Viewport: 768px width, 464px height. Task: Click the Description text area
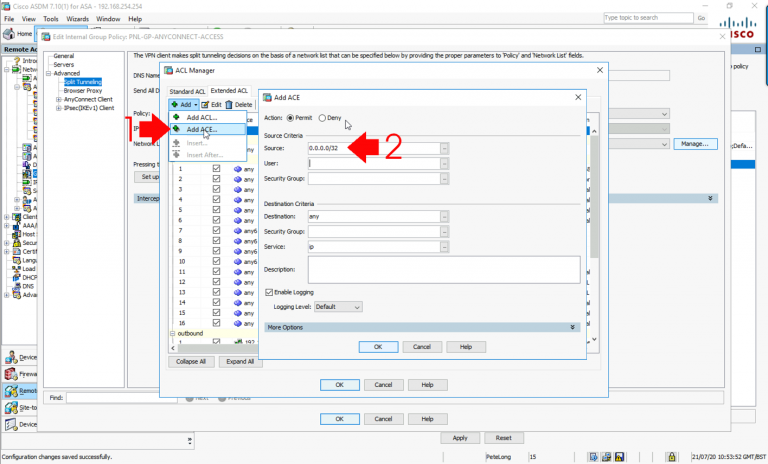444,269
